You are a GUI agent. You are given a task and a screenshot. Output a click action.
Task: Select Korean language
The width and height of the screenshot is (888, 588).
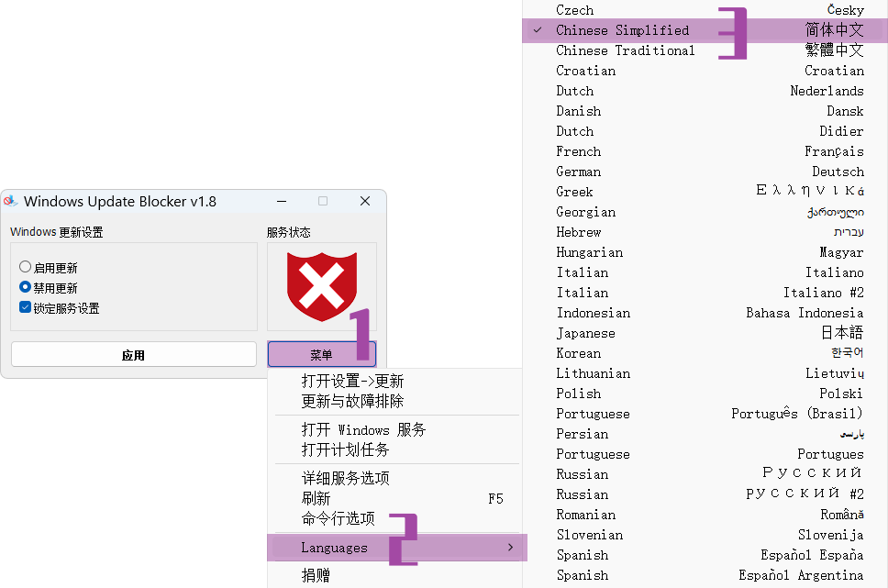(705, 353)
